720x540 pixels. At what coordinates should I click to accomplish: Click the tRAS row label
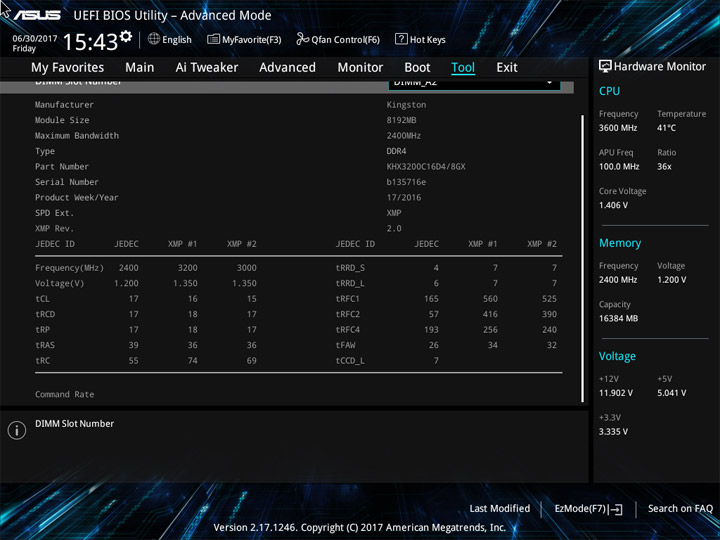[x=45, y=345]
